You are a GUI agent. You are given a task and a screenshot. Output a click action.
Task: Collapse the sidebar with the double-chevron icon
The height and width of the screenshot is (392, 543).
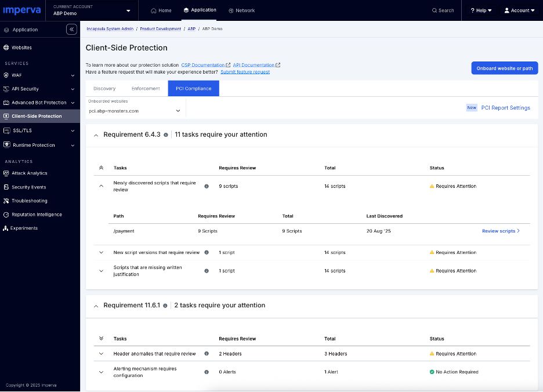pos(71,30)
